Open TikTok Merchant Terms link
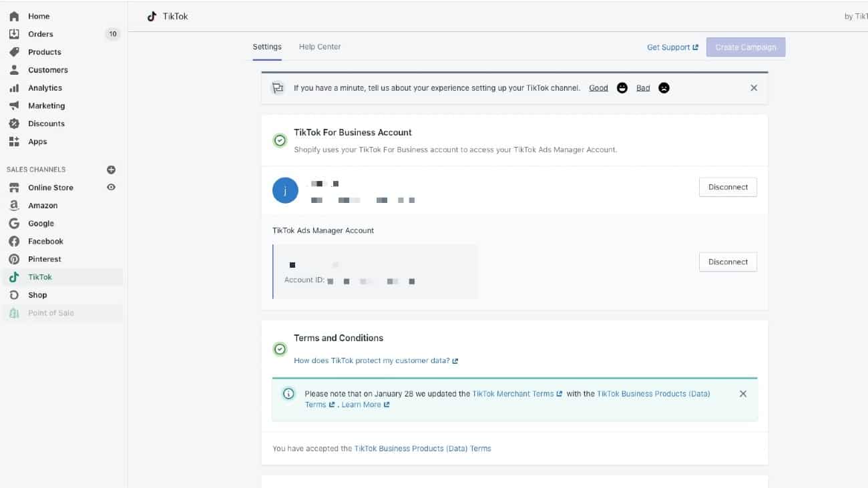 click(517, 394)
